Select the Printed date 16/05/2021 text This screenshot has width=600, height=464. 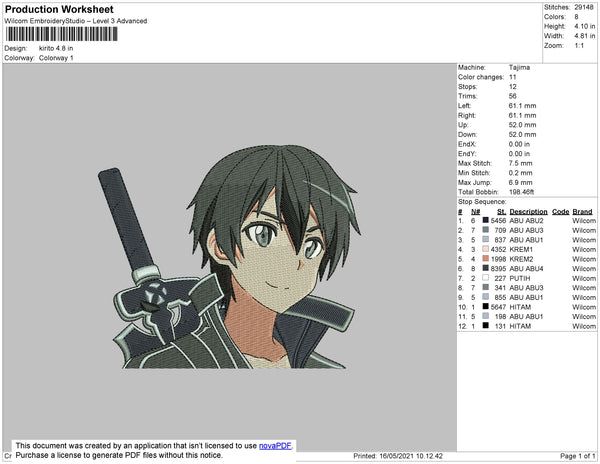[x=398, y=456]
